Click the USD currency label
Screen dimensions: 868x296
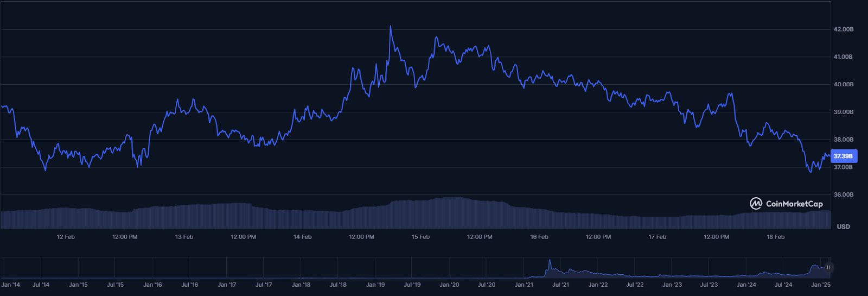coord(843,226)
